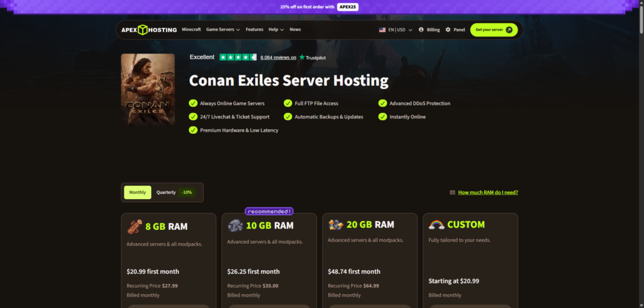Expand the Game Servers dropdown menu
The width and height of the screenshot is (644, 308).
click(x=223, y=30)
